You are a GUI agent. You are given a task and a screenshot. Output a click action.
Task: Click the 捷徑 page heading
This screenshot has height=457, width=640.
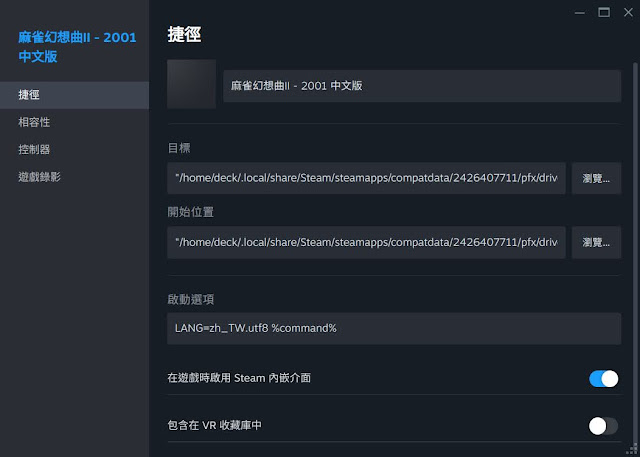184,35
